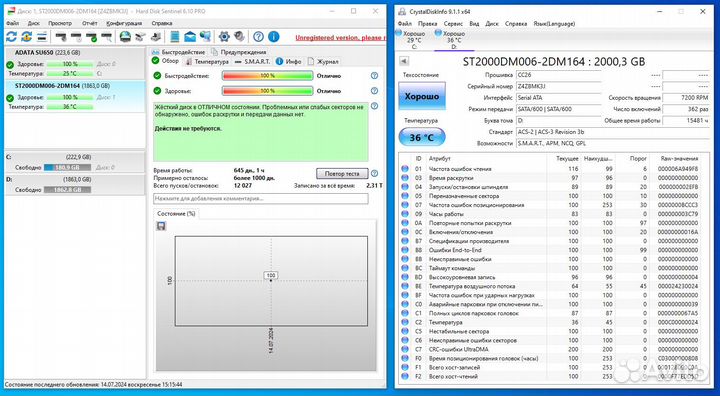Open Язык(Language) menu in CrystalDiskInfo
The image size is (720, 396).
tap(554, 23)
